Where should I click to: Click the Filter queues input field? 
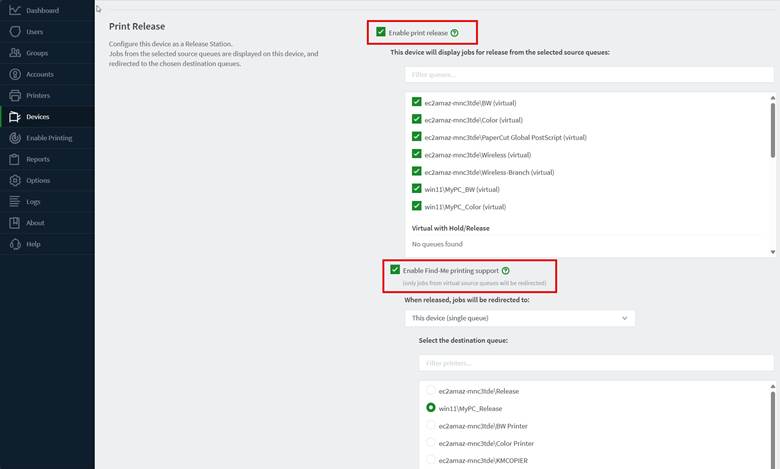click(589, 75)
